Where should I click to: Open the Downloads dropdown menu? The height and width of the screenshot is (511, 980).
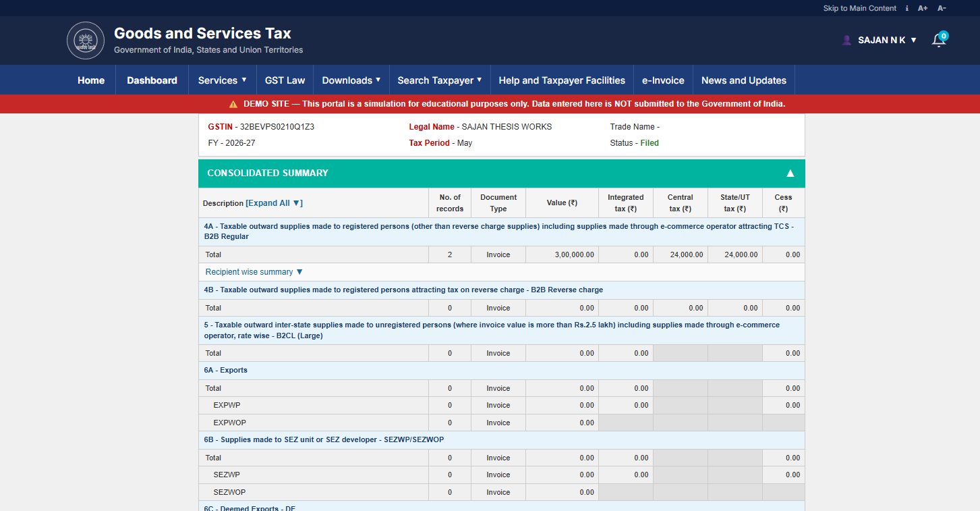tap(351, 80)
